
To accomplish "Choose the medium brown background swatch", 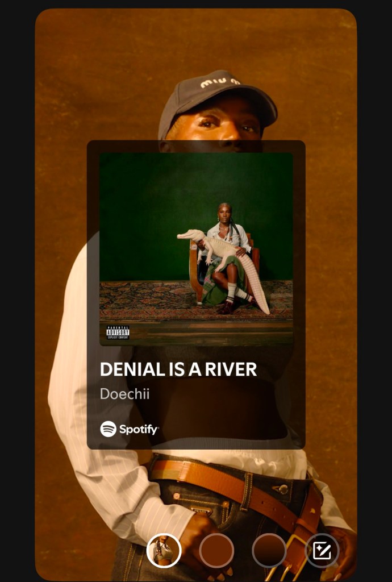I will click(x=216, y=550).
